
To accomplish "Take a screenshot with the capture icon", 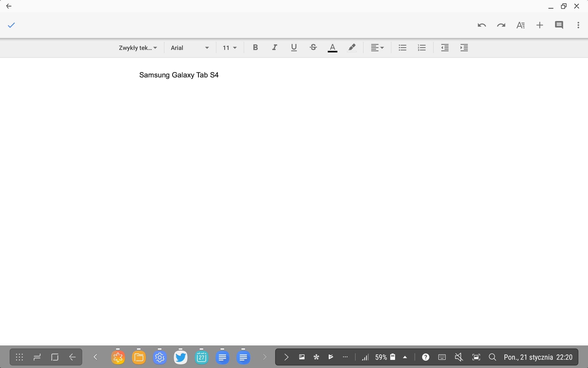I will (476, 357).
